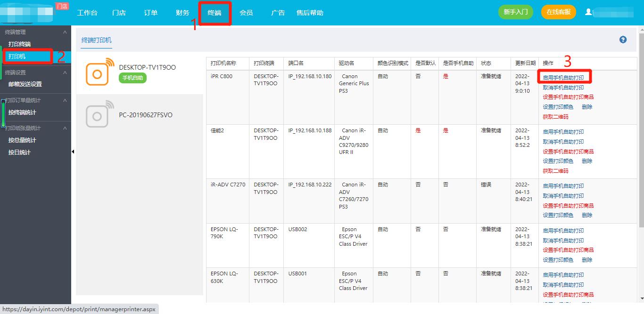
Task: Click 启用手机自助打印 for EPSON LQ-630K
Action: (563, 275)
